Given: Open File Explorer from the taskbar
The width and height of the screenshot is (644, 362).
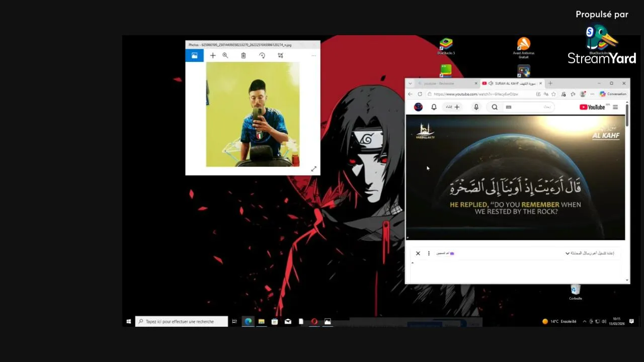Looking at the screenshot, I should click(x=262, y=321).
